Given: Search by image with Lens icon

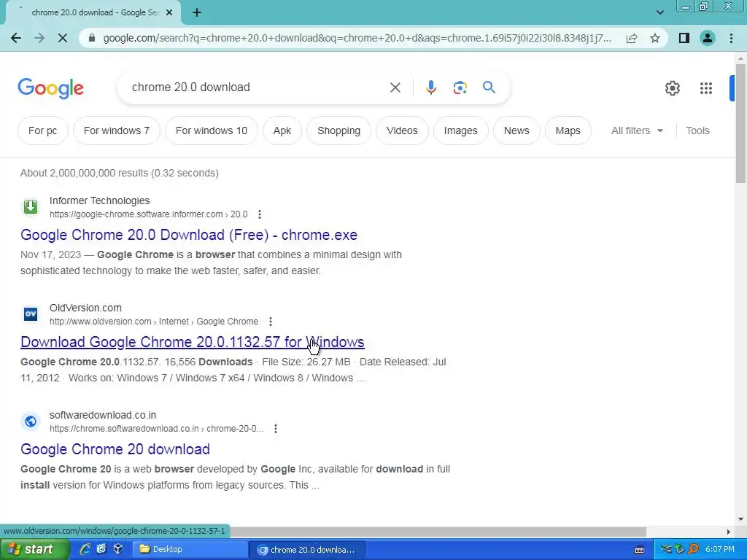Looking at the screenshot, I should (460, 87).
